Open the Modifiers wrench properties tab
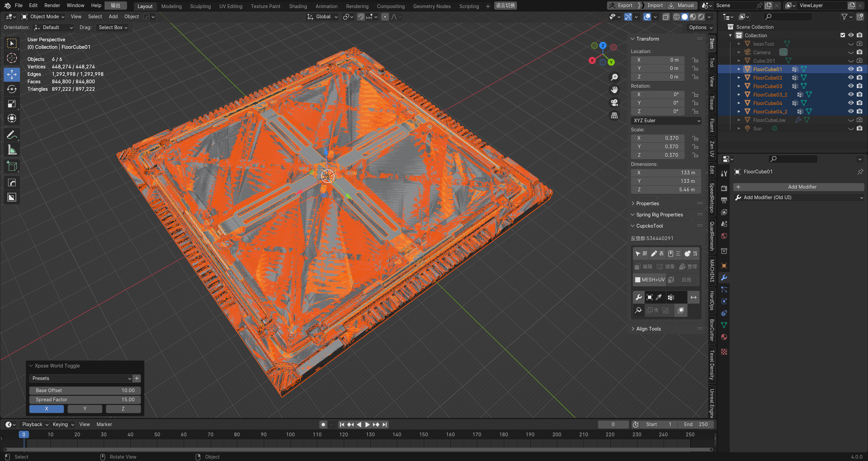868x461 pixels. pos(724,278)
